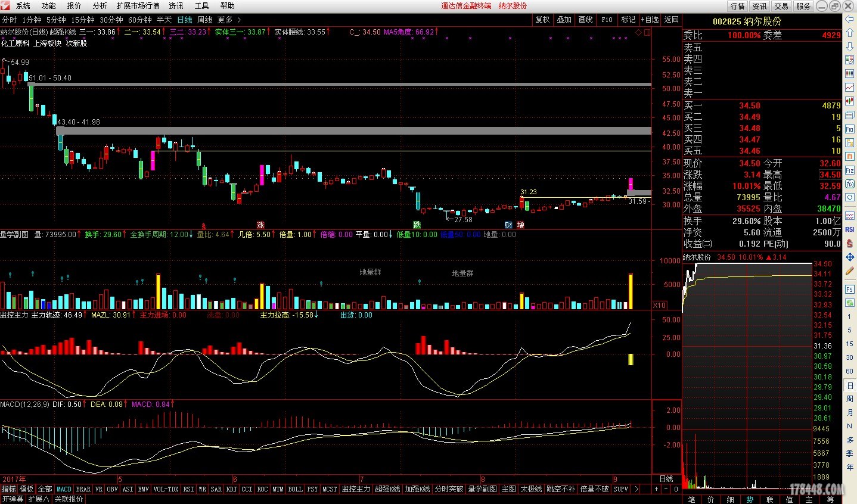The width and height of the screenshot is (857, 504).
Task: Select the 日线 daily chart period
Action: click(x=185, y=20)
